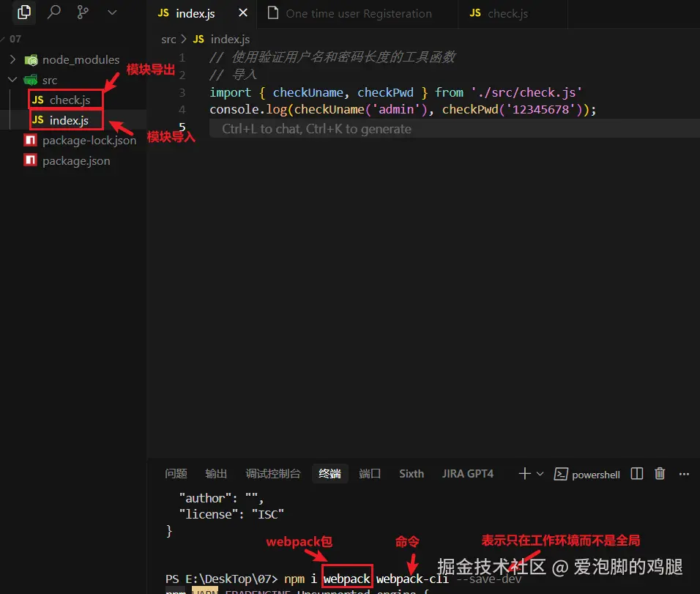The image size is (700, 594).
Task: Click the console.log statement on line 4
Action: [403, 109]
